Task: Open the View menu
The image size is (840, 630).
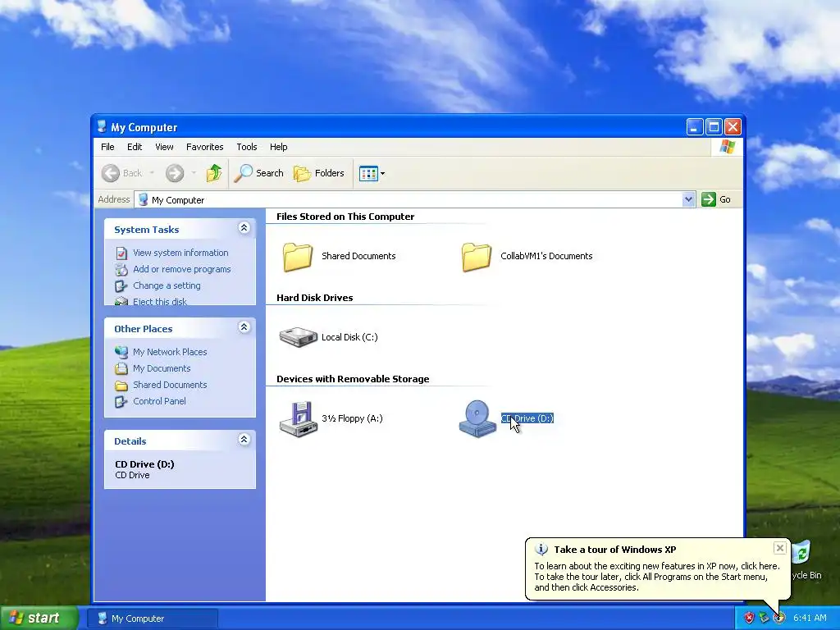Action: pos(164,147)
